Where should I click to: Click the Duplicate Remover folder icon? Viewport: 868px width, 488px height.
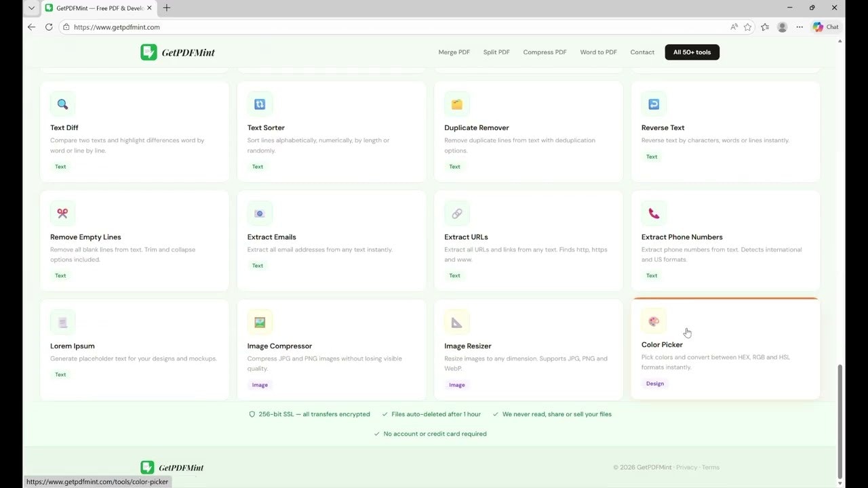tap(457, 104)
